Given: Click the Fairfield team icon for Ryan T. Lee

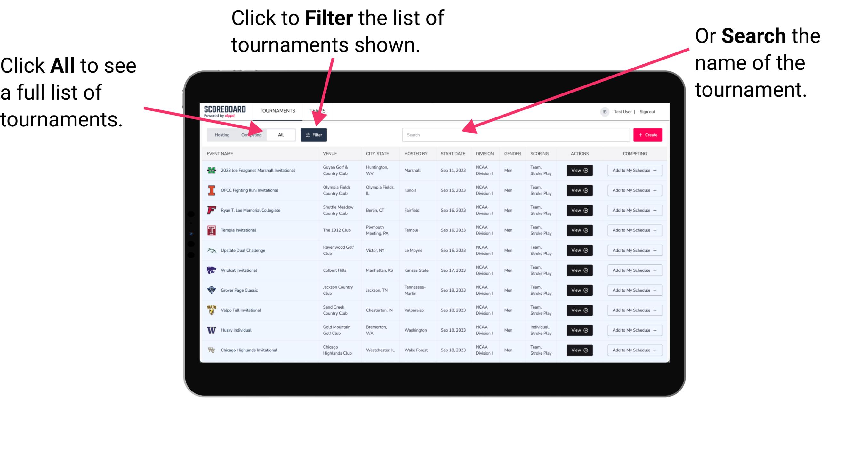Looking at the screenshot, I should click(211, 211).
